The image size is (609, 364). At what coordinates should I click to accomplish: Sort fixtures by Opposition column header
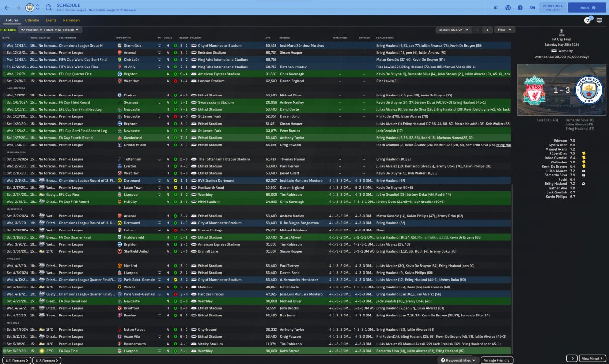pyautogui.click(x=123, y=38)
